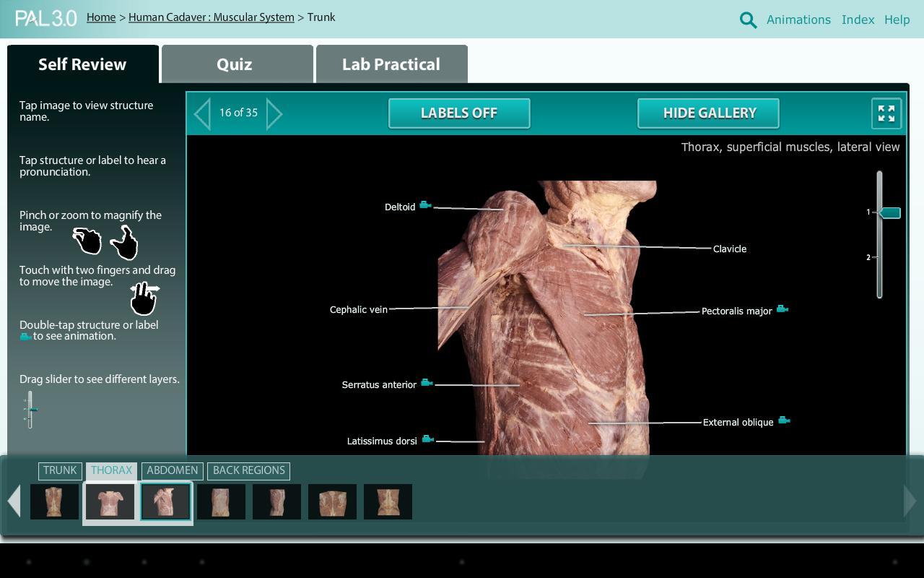Open Human Cadaver: Muscular System breadcrumb

212,17
